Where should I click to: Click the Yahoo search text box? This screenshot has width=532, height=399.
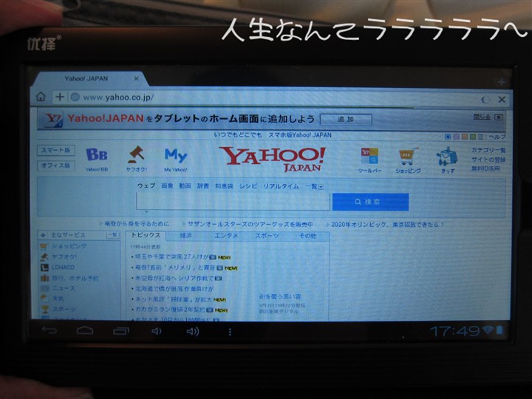coord(233,202)
